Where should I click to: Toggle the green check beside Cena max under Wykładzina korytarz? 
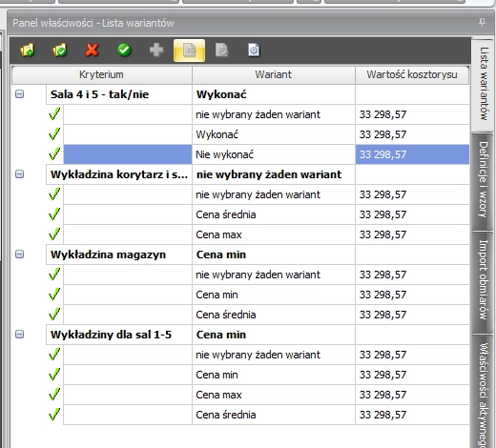coord(54,234)
